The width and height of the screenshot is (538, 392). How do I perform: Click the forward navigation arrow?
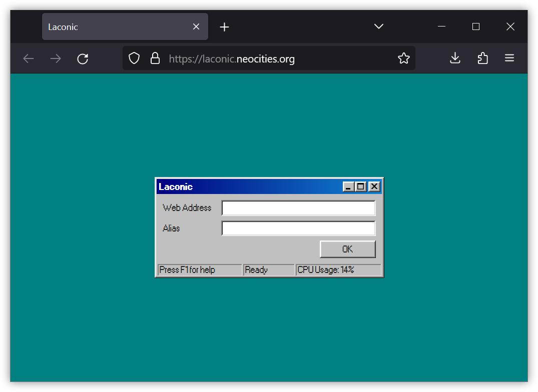click(55, 58)
